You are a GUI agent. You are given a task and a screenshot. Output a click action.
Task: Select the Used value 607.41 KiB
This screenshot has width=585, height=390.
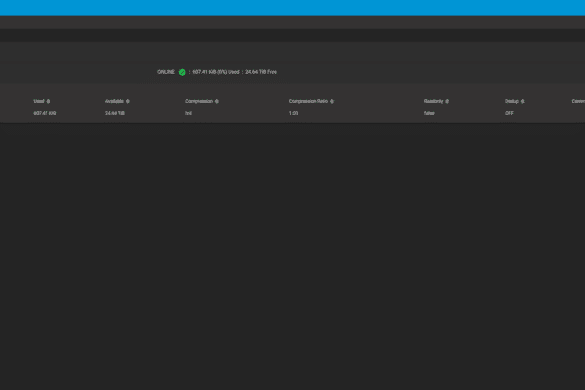[x=45, y=113]
